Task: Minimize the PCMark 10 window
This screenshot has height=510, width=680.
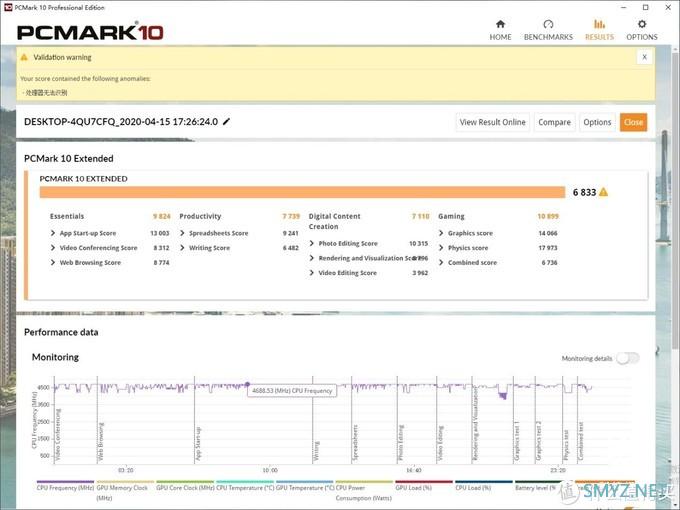Action: 624,7
